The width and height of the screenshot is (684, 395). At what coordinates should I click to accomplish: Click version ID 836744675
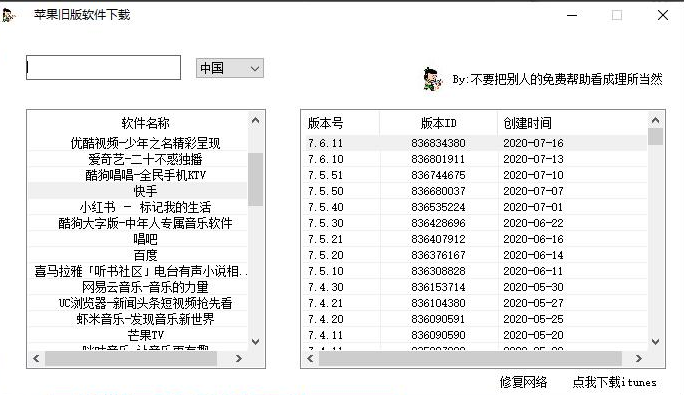pos(438,175)
